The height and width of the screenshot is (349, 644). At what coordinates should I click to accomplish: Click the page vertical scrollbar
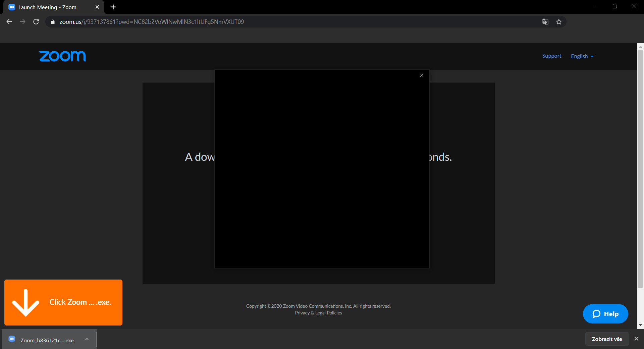pos(640,168)
